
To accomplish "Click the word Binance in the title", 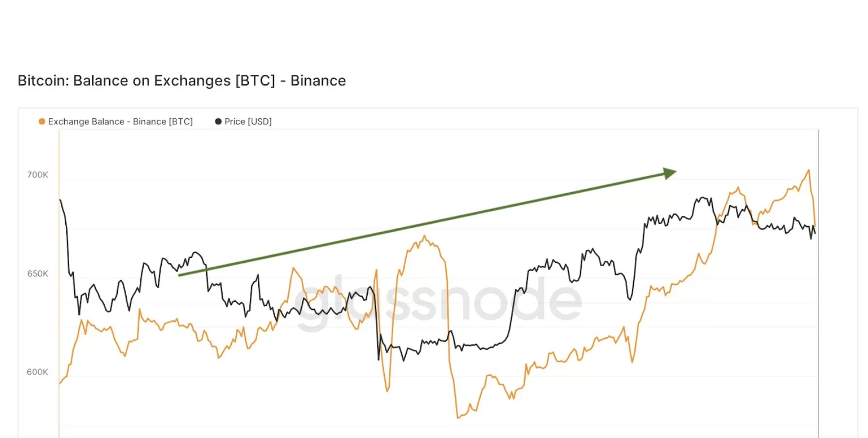I will tap(318, 81).
